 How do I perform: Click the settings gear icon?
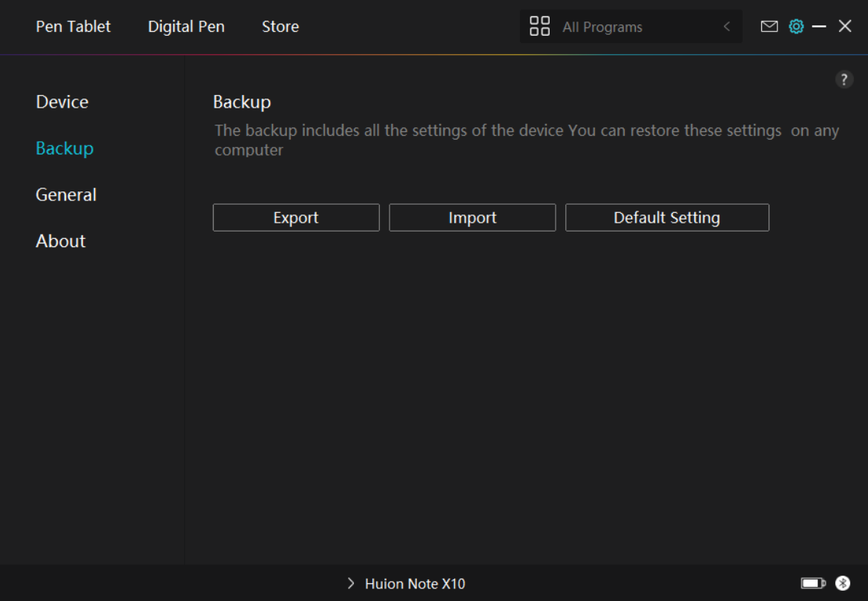point(796,27)
